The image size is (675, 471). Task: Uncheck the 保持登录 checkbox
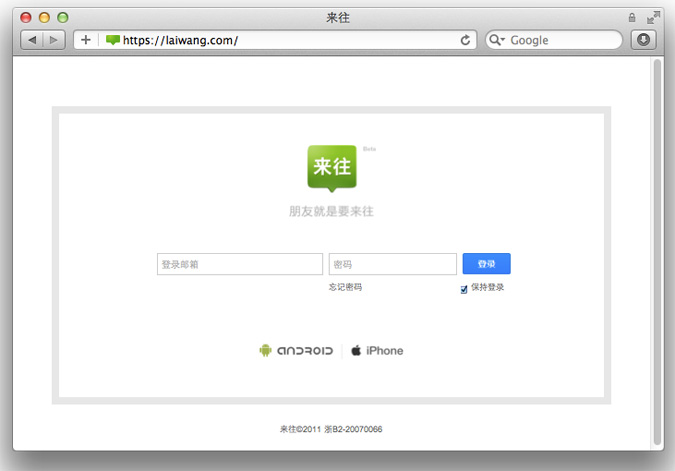[464, 289]
